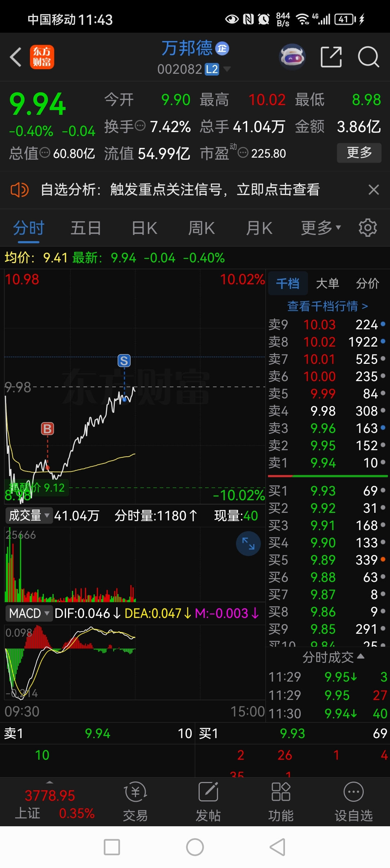Select the 卖9 10.03 order row
Image resolution: width=390 pixels, height=868 pixels.
point(327,325)
